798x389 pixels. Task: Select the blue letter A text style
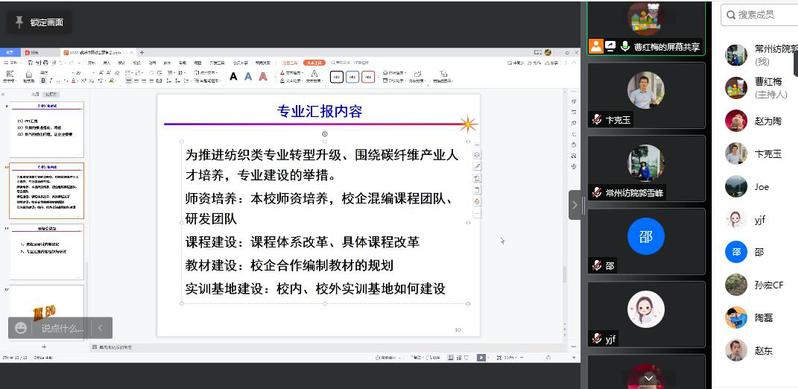click(x=248, y=76)
